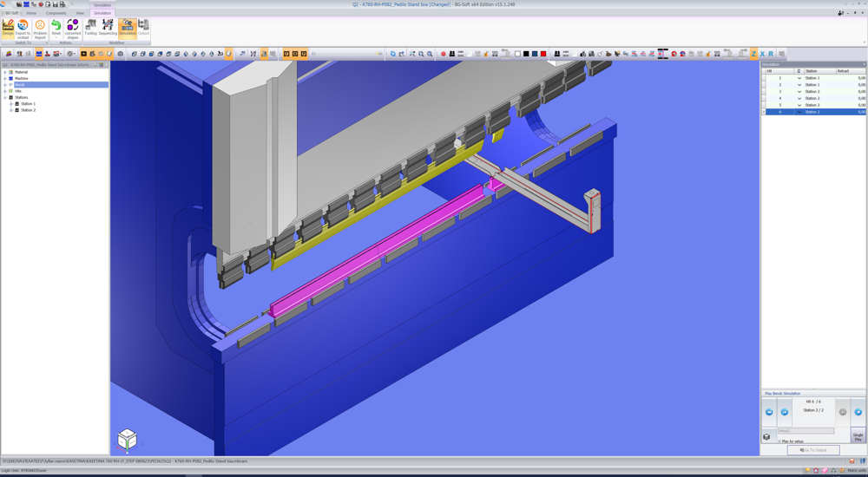868x477 pixels.
Task: Click the save icon in quick access toolbar
Action: (x=56, y=4)
